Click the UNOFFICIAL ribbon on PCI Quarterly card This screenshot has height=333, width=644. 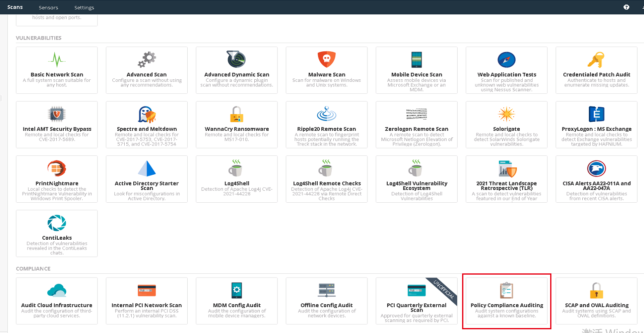pos(444,290)
